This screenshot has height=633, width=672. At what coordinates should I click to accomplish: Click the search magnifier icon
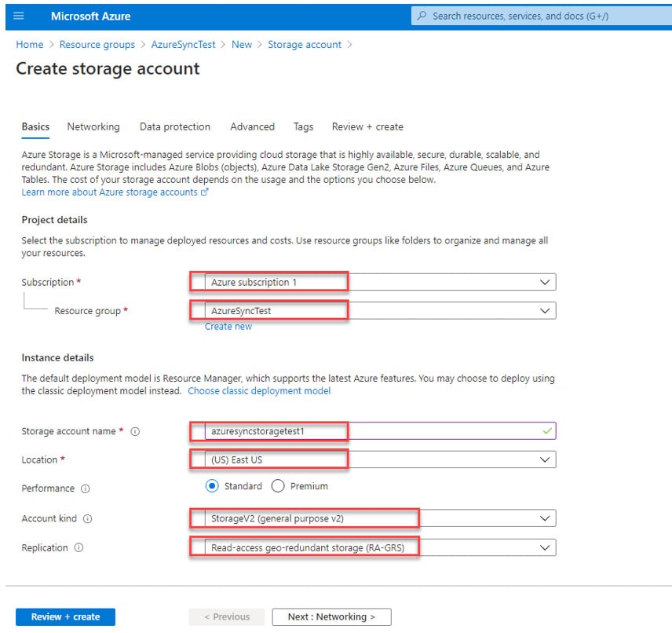(x=422, y=16)
